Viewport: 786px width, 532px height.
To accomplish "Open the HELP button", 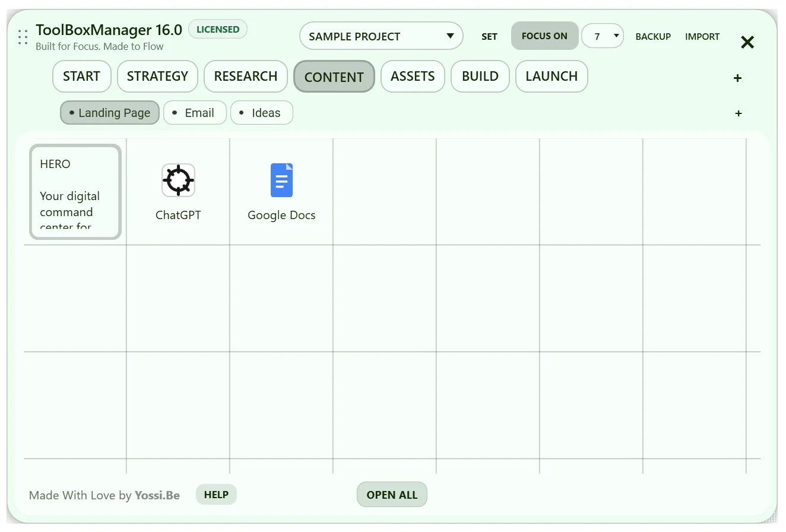I will [216, 495].
